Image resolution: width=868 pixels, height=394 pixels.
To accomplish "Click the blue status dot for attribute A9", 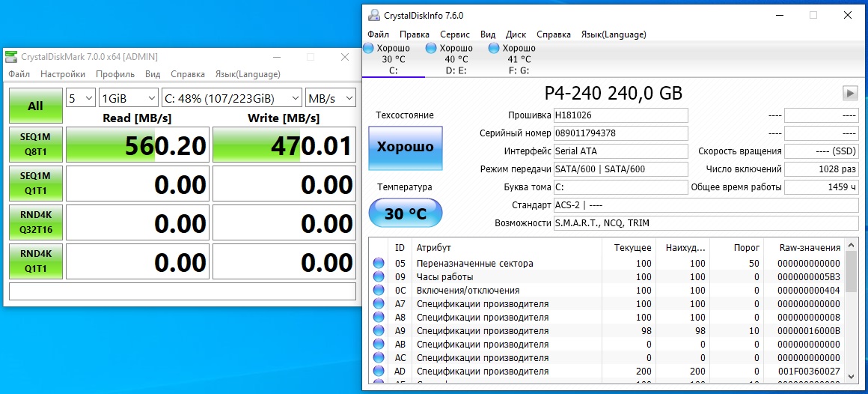I will tap(379, 331).
